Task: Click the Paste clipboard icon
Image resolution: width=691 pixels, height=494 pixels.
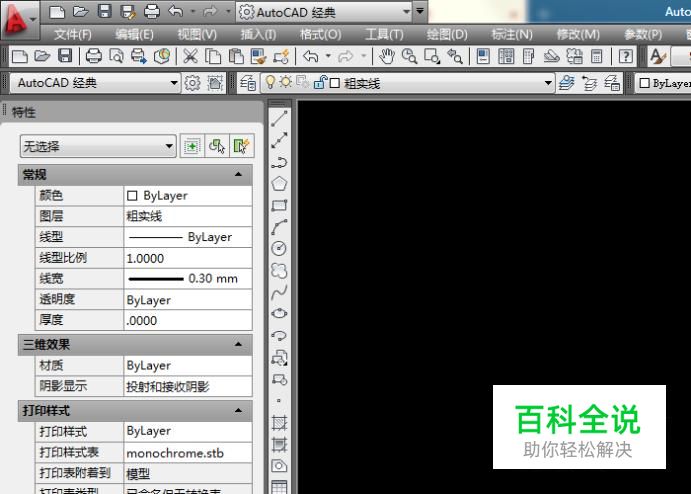Action: [236, 56]
